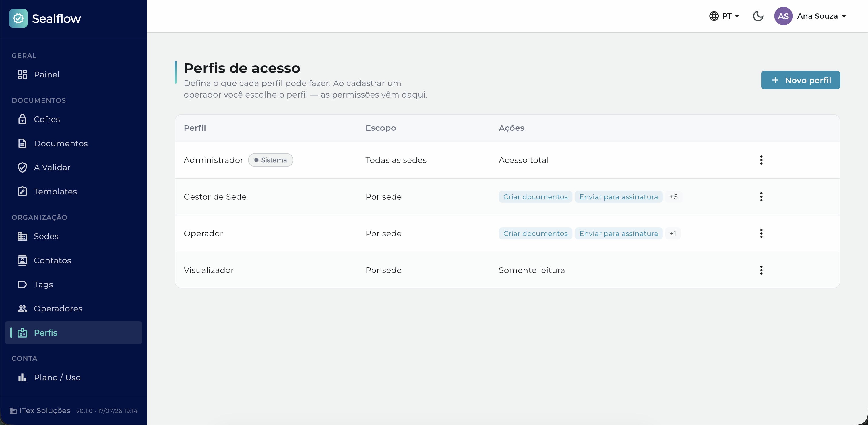Screen dimensions: 868x425
Task: Click the AS user avatar
Action: (783, 16)
